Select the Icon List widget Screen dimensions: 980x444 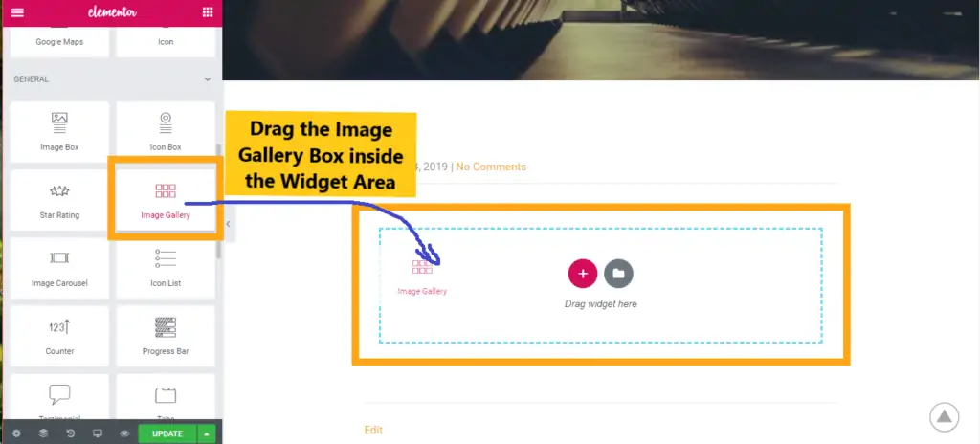166,268
